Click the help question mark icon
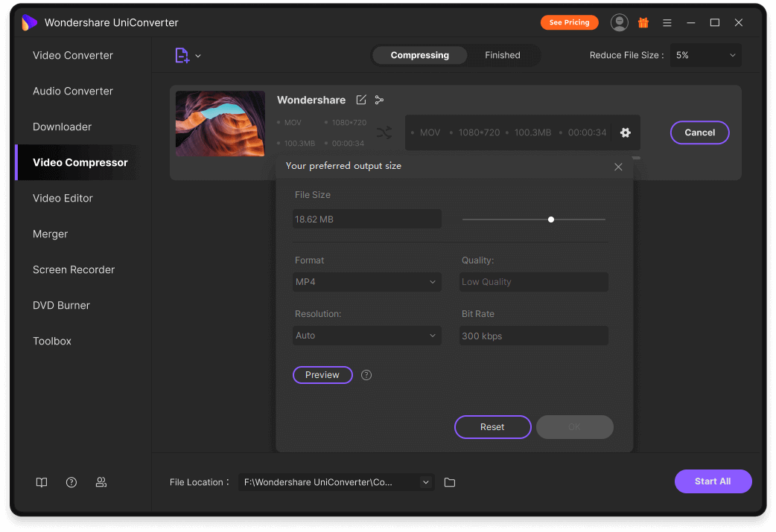Viewport: 776px width, 532px height. click(x=71, y=482)
